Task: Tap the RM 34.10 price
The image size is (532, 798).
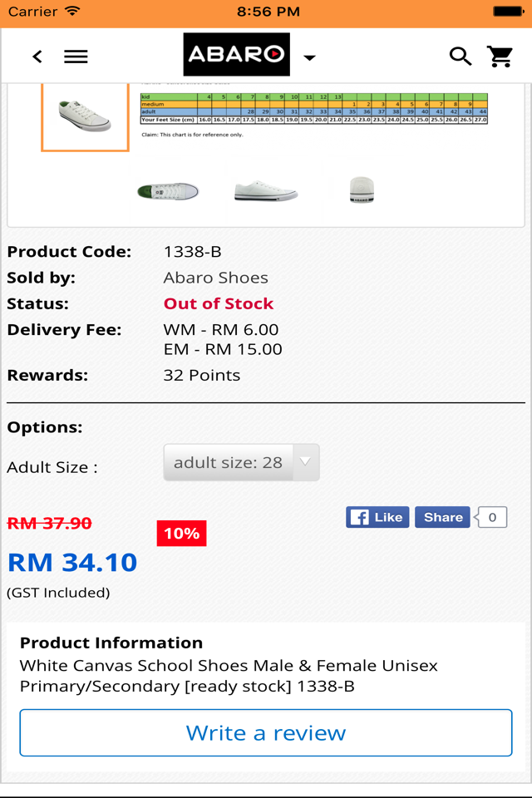Action: [72, 563]
